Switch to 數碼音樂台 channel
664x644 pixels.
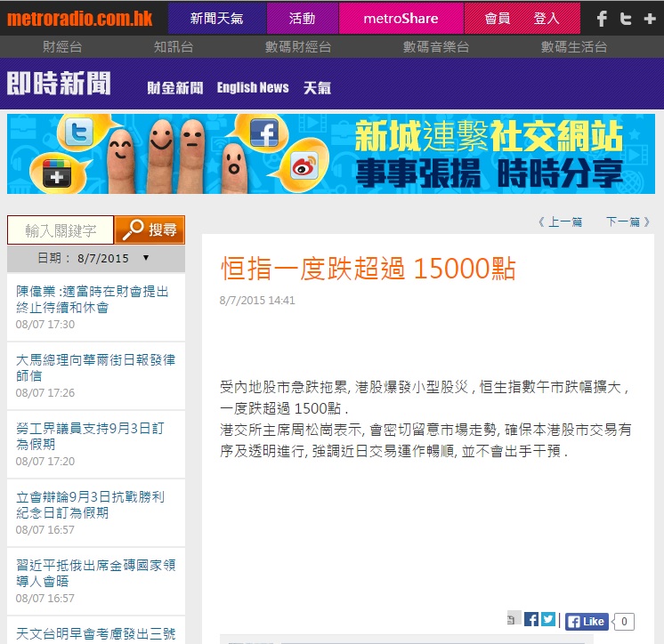click(436, 46)
